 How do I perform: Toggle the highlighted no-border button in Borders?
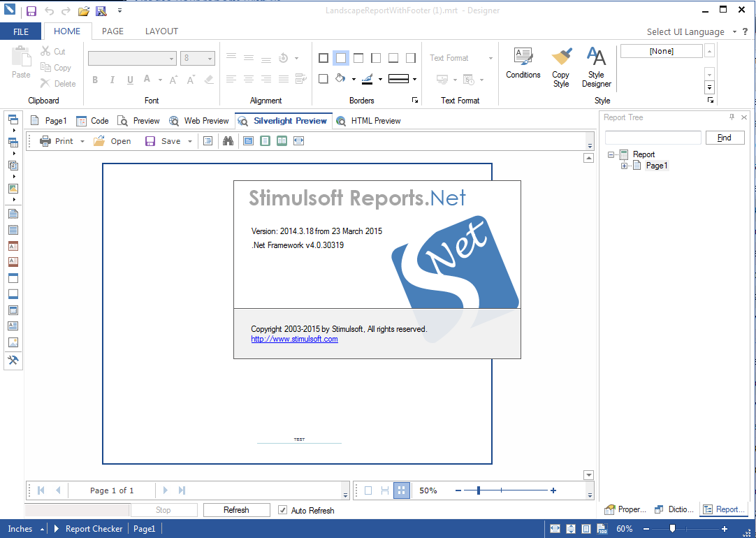click(341, 58)
